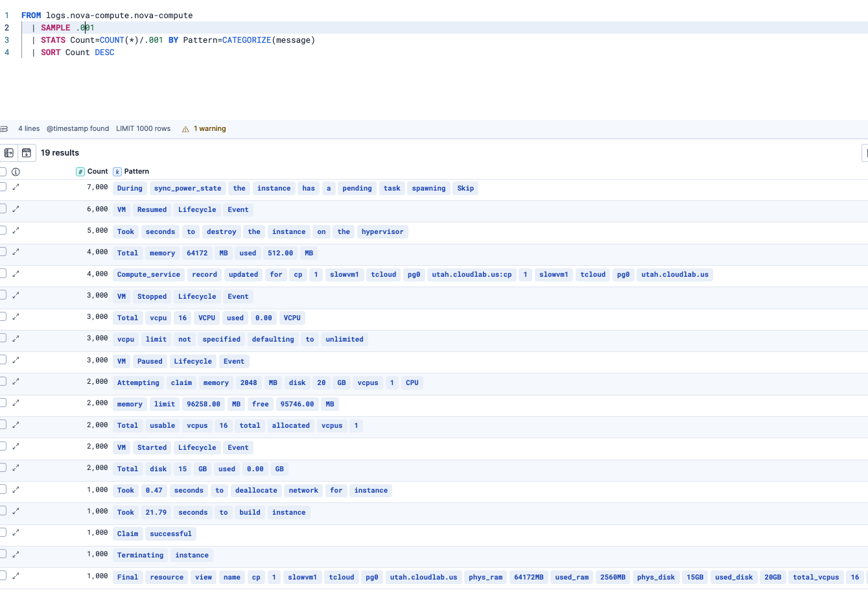
Task: Select the checkbox for the 5,000 count row
Action: [x=3, y=230]
